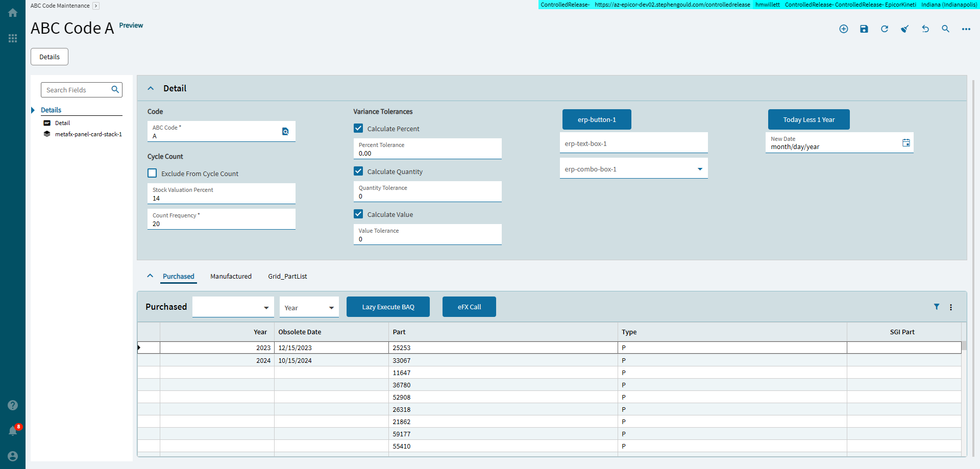The image size is (980, 469).
Task: Open the Home icon in sidebar
Action: pos(13,13)
